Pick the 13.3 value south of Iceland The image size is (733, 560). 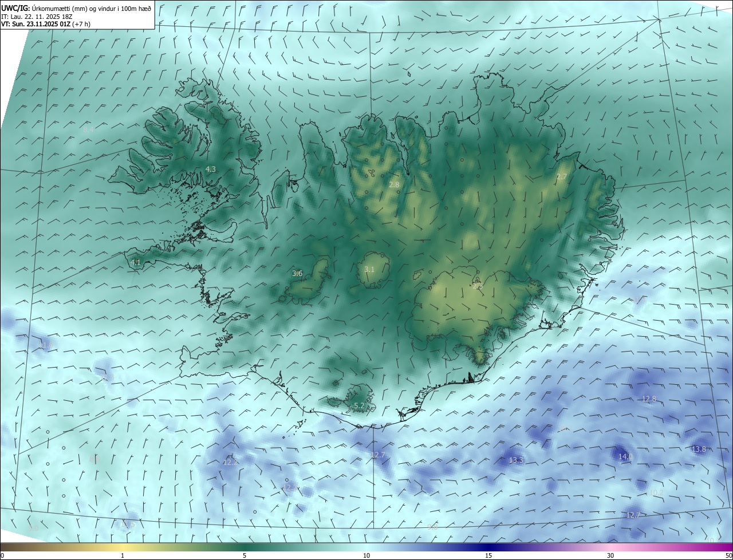point(516,460)
